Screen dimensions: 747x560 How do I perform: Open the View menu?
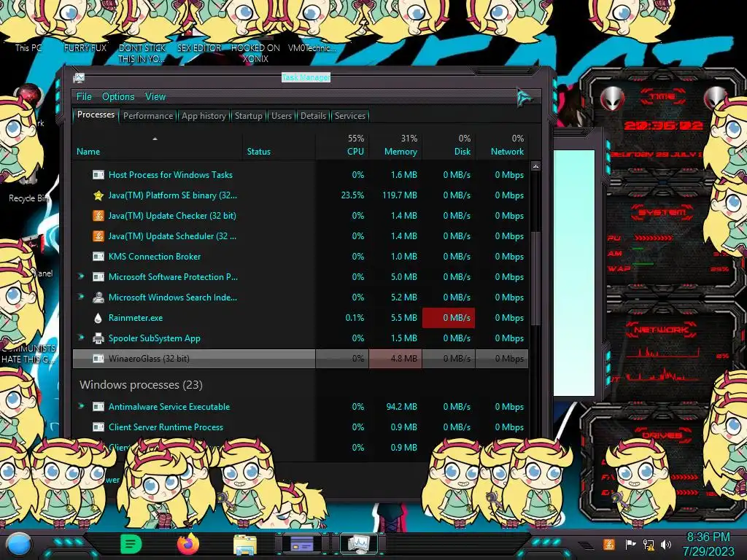pyautogui.click(x=155, y=97)
